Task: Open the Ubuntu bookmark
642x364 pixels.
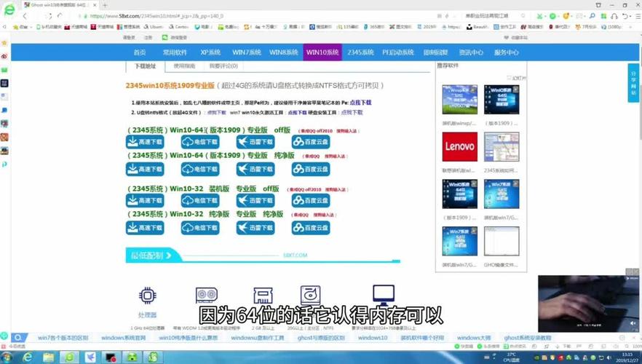Action: tap(154, 27)
